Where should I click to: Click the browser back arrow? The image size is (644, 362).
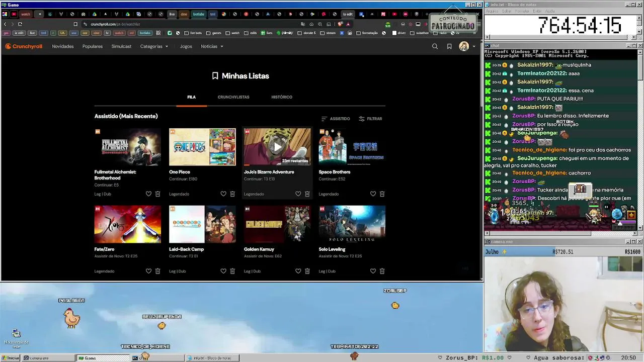[5, 24]
